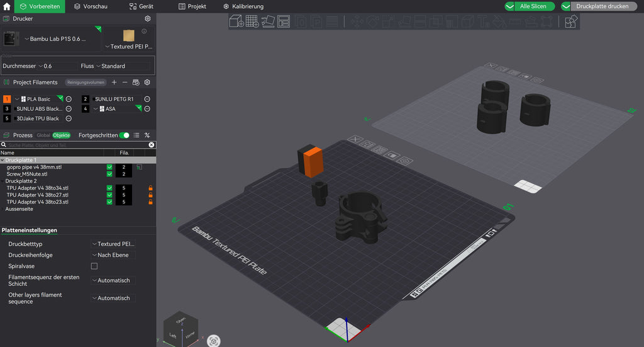Screen dimensions: 644x347
Task: Click the orange filament 1 color swatch
Action: coord(7,99)
